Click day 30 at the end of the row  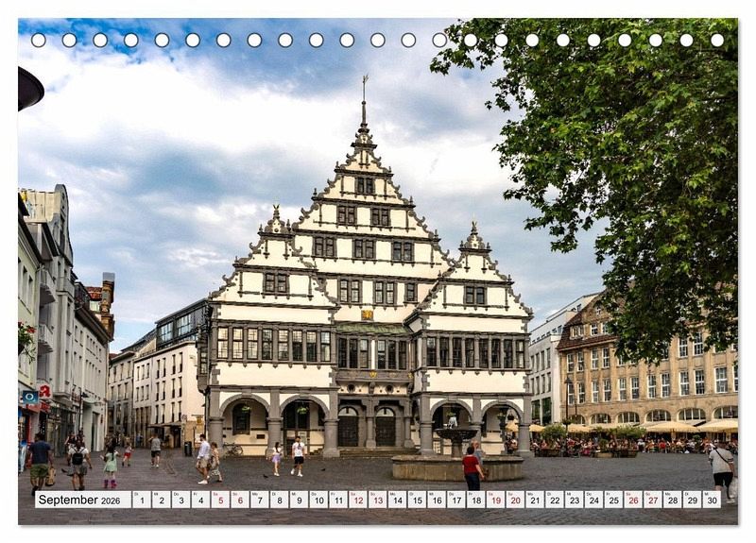point(711,500)
